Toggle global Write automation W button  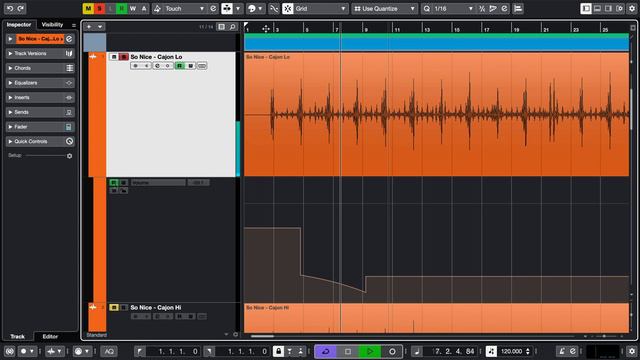click(133, 9)
